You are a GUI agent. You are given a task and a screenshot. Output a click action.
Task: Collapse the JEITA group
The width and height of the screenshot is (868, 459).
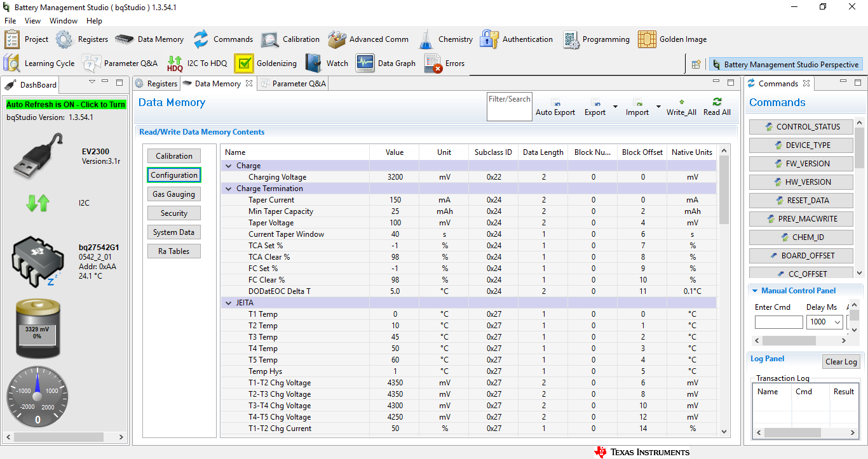[229, 303]
